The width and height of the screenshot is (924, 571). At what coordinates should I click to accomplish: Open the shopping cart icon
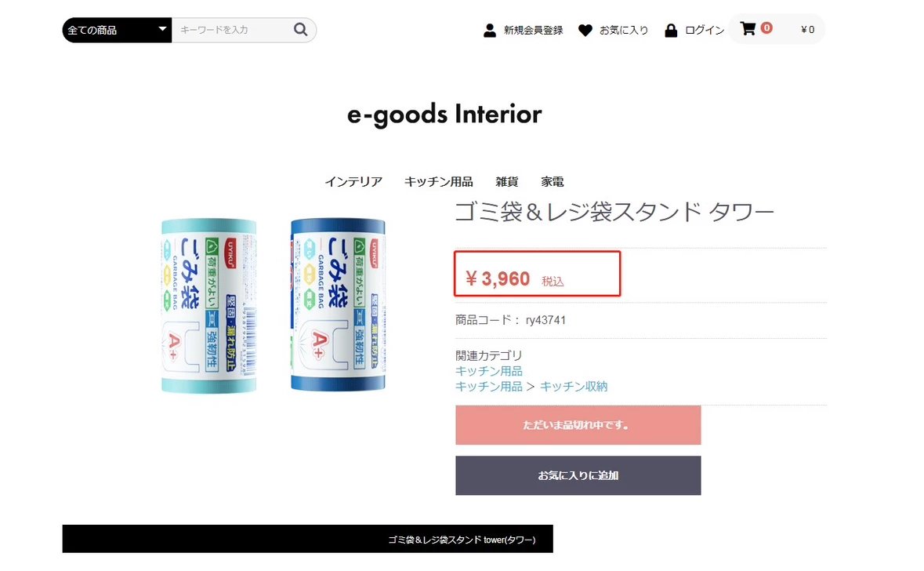[x=748, y=29]
